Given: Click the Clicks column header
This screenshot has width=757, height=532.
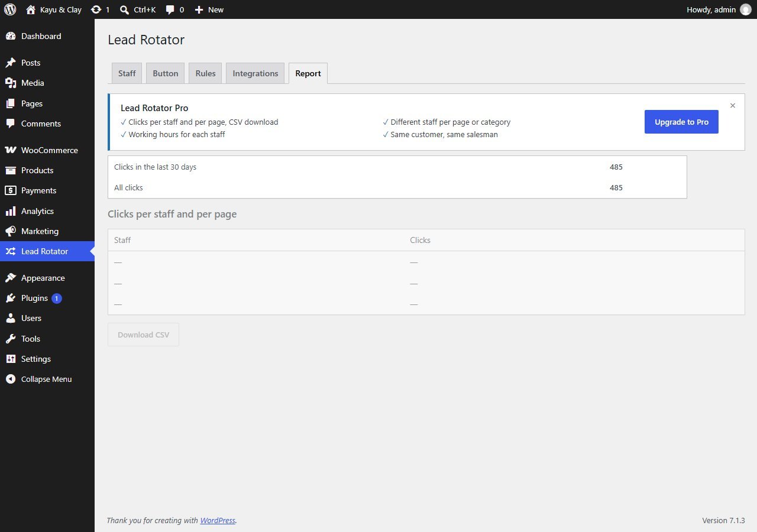Looking at the screenshot, I should tap(420, 240).
